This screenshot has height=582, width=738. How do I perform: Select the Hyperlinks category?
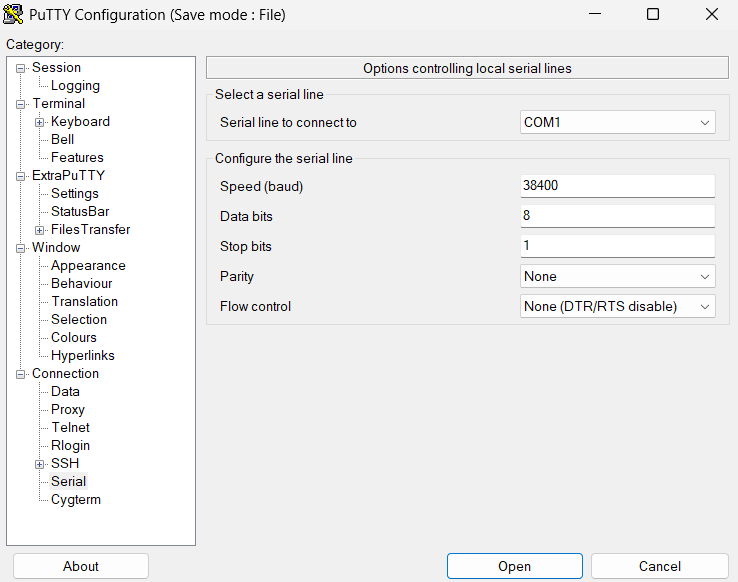point(82,355)
